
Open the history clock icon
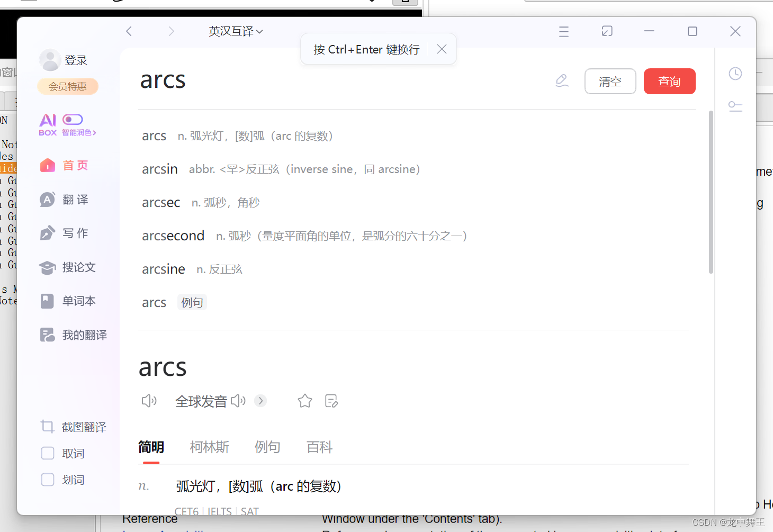pos(735,74)
